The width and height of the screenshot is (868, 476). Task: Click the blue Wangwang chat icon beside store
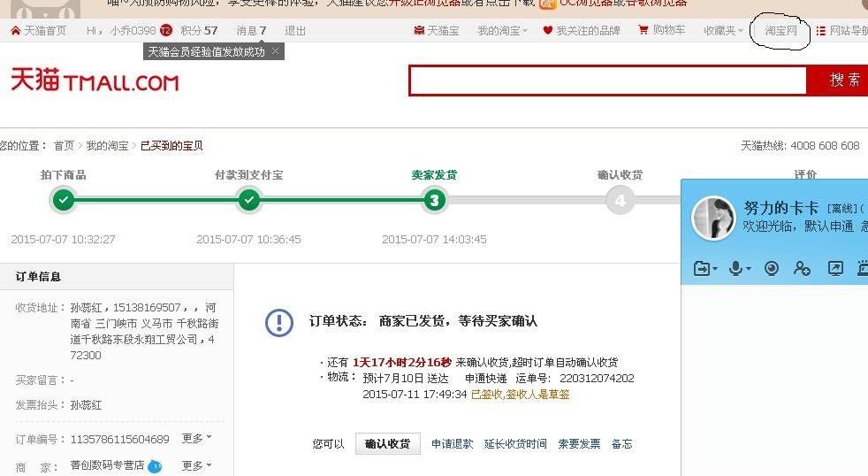(x=155, y=466)
